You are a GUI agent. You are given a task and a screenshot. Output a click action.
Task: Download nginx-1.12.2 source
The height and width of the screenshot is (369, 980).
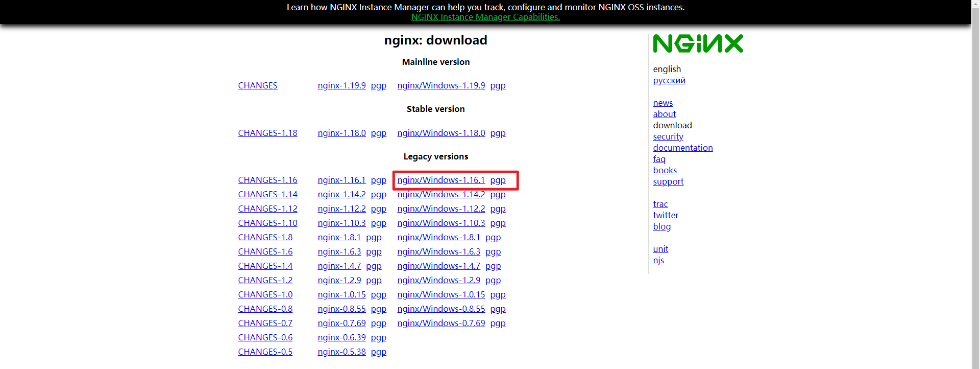click(x=341, y=209)
